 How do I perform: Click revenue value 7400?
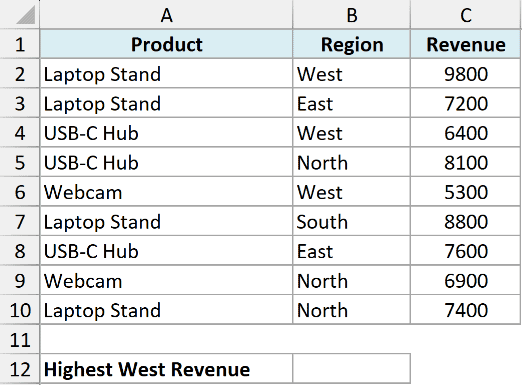(466, 310)
